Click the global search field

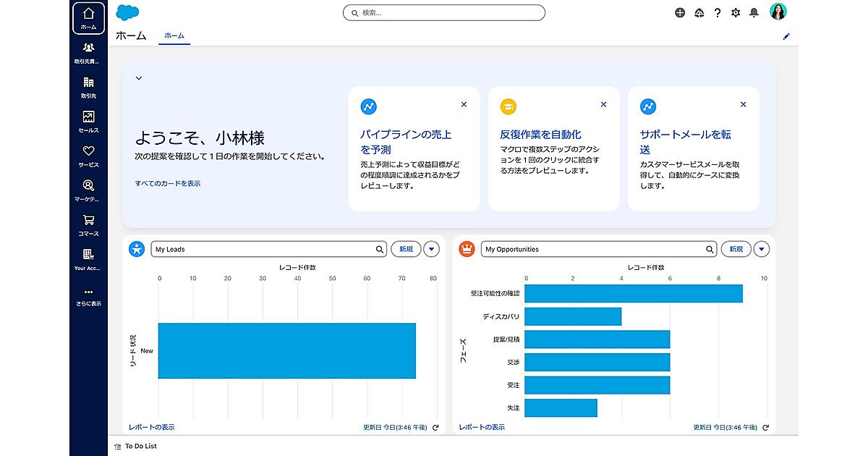444,13
